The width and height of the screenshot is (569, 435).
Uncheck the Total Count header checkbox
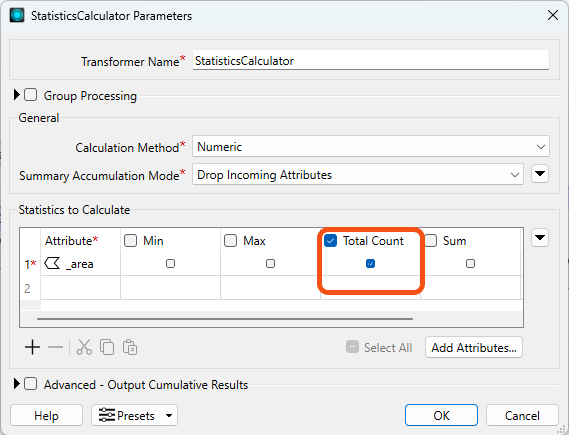pos(330,241)
